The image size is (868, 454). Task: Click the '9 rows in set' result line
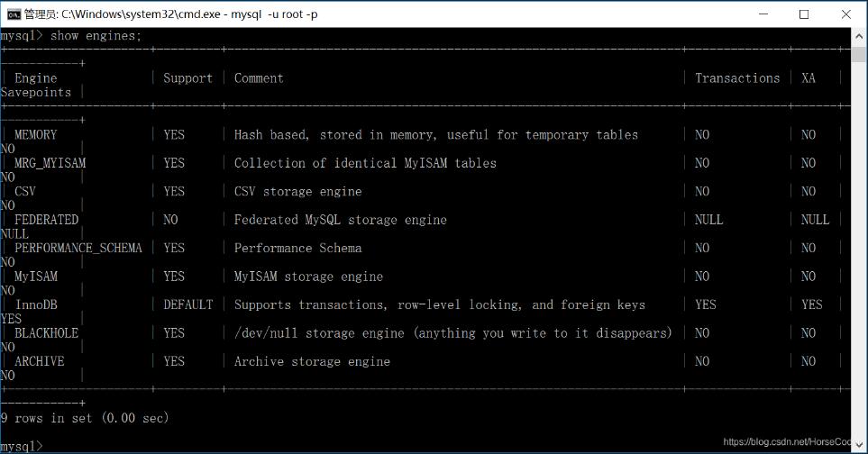tap(85, 418)
